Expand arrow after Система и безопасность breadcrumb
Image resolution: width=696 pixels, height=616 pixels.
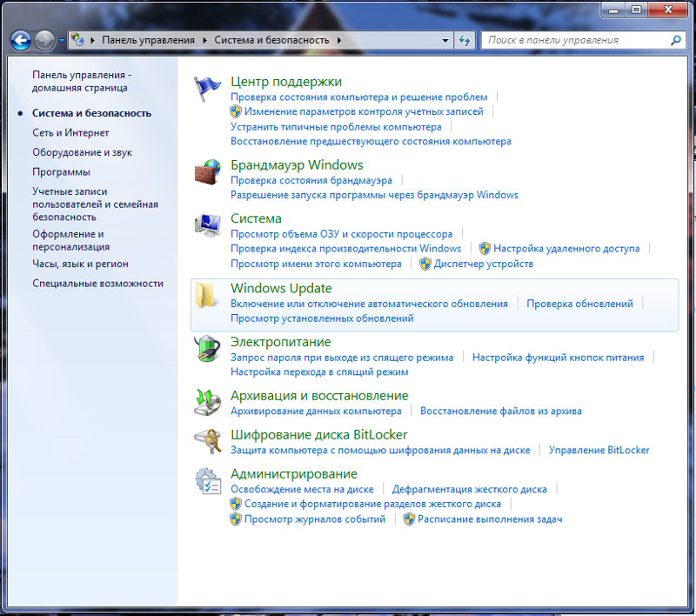point(339,40)
